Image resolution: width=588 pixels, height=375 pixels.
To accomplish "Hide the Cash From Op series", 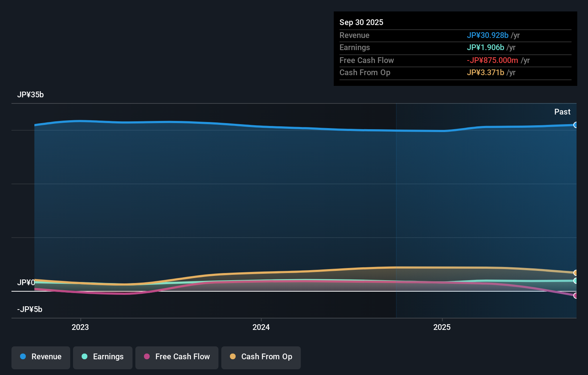I will tap(261, 357).
